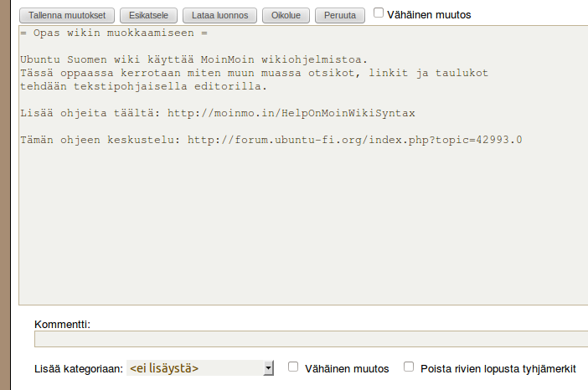Click the line 'tehdään tekstipohjaisella editorilla'

click(142, 86)
